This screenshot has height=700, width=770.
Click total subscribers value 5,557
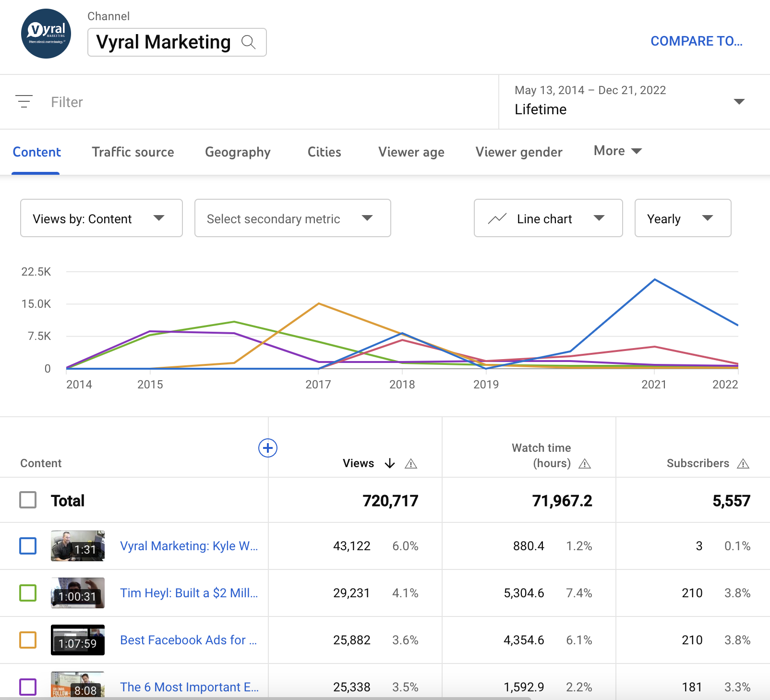point(731,501)
